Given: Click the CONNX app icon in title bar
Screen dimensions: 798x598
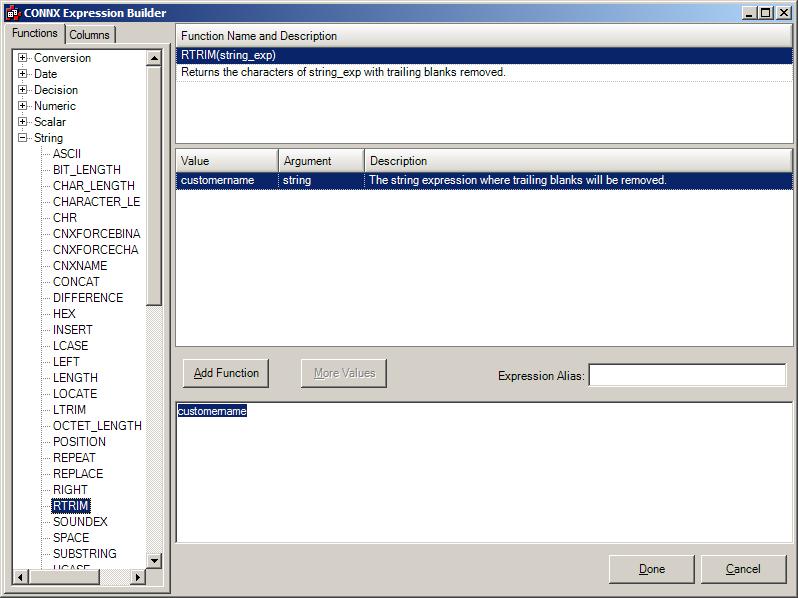Looking at the screenshot, I should pos(13,13).
